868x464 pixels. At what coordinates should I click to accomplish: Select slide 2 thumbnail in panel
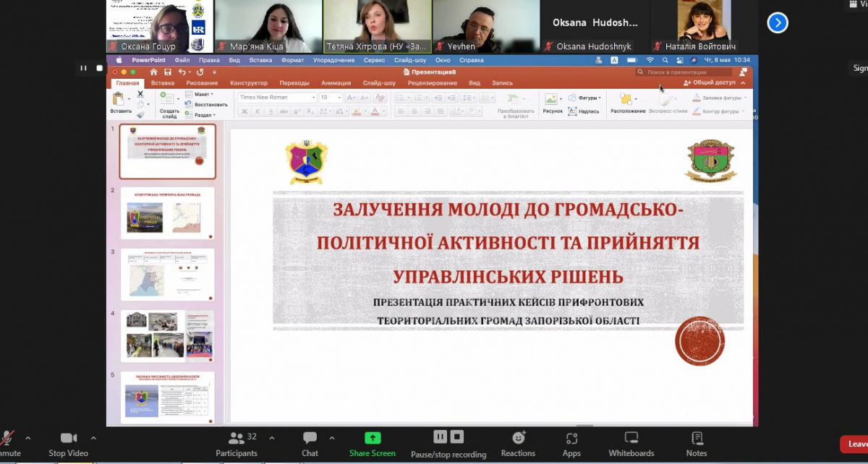[167, 213]
